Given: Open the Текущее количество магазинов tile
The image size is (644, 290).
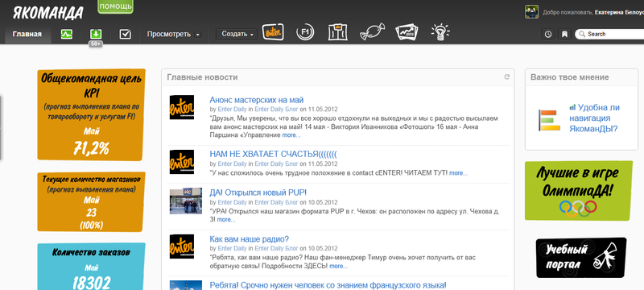Looking at the screenshot, I should (x=91, y=202).
